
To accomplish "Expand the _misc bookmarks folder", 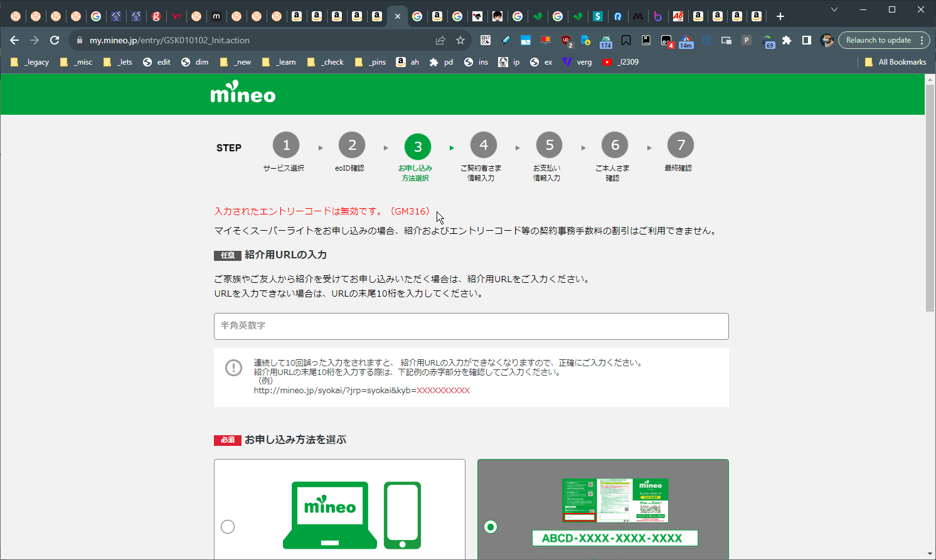I will pos(76,62).
